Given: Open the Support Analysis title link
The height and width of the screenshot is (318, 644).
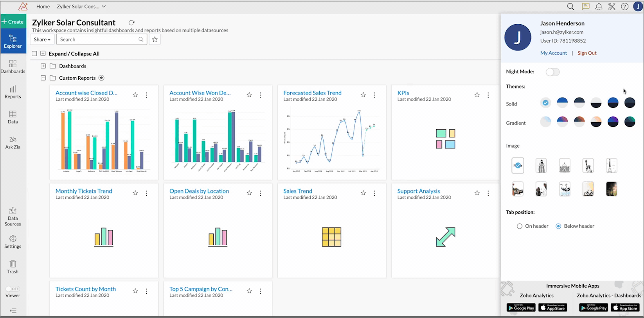Looking at the screenshot, I should (419, 191).
